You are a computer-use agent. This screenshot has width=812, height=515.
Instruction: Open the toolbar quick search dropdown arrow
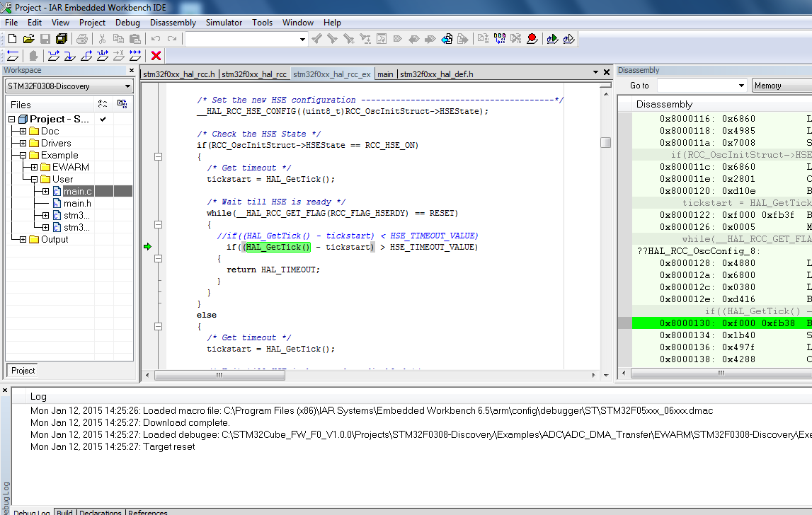tap(302, 40)
